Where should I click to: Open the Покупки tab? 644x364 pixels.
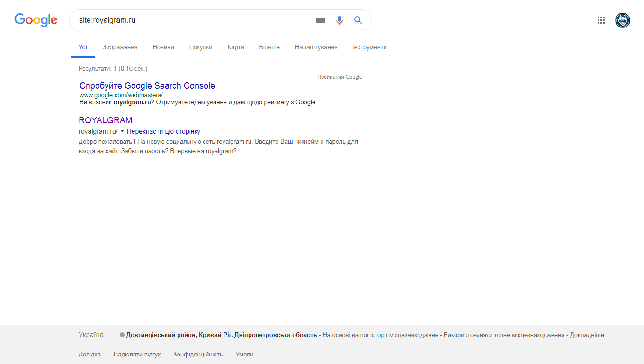(201, 47)
